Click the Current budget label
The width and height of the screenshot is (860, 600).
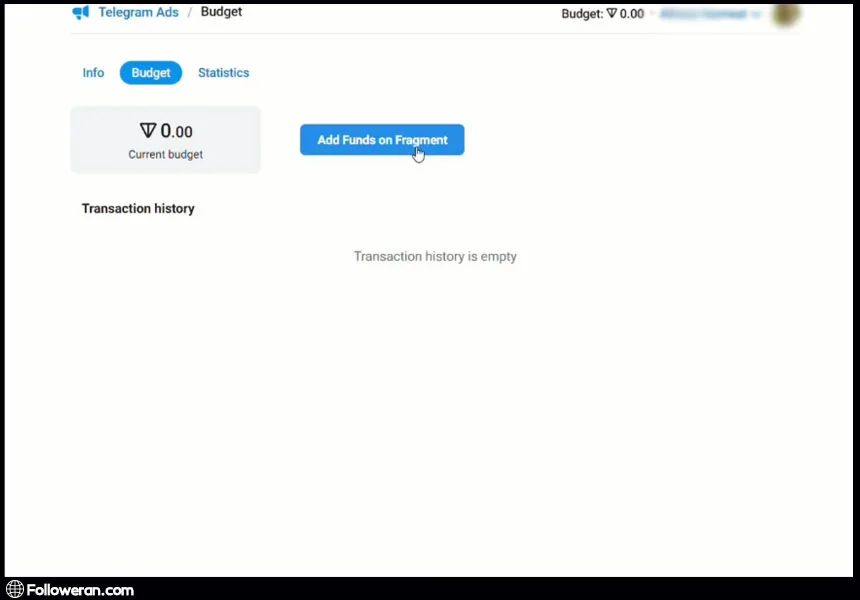(x=165, y=155)
